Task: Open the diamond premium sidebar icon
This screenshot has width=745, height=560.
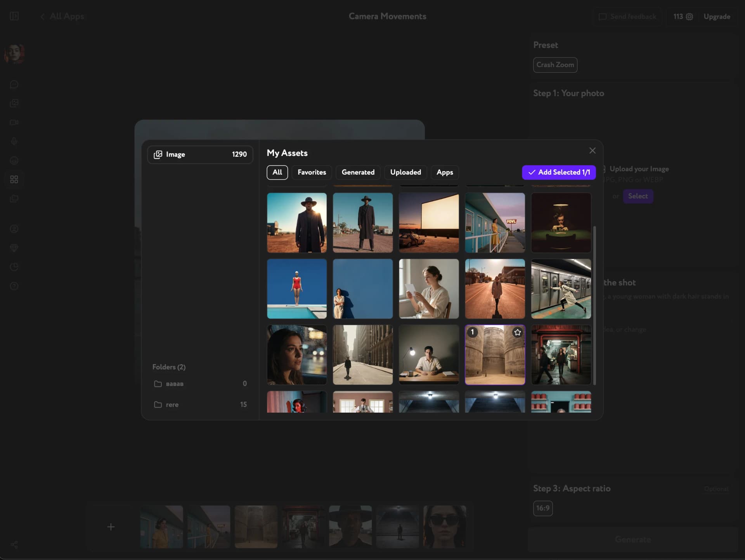Action: point(14,248)
